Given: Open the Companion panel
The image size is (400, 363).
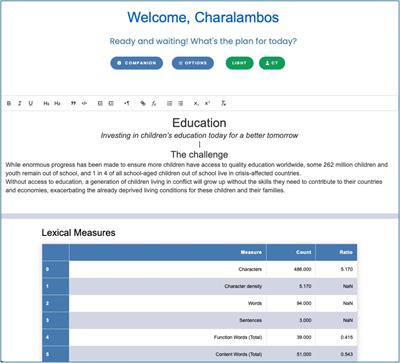Looking at the screenshot, I should (x=137, y=63).
